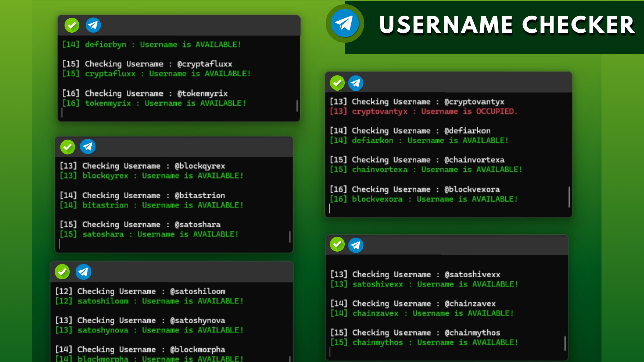
Task: Click the scrollbar in the satoshivexx window
Action: coord(565,343)
